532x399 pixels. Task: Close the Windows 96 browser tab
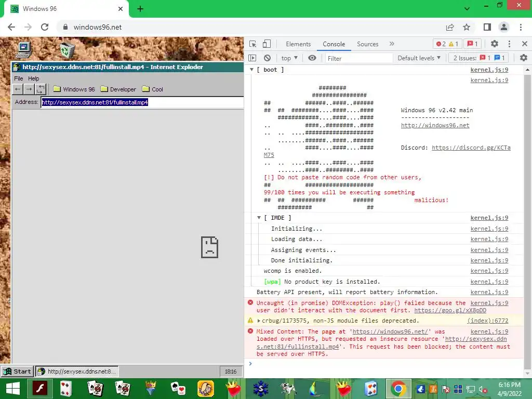(x=121, y=9)
